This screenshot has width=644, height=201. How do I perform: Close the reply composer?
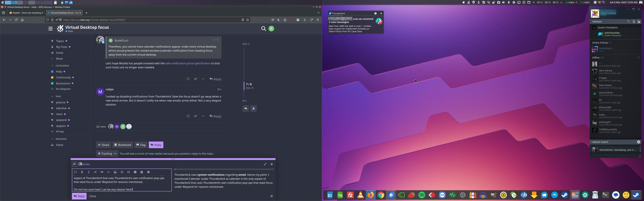93,196
